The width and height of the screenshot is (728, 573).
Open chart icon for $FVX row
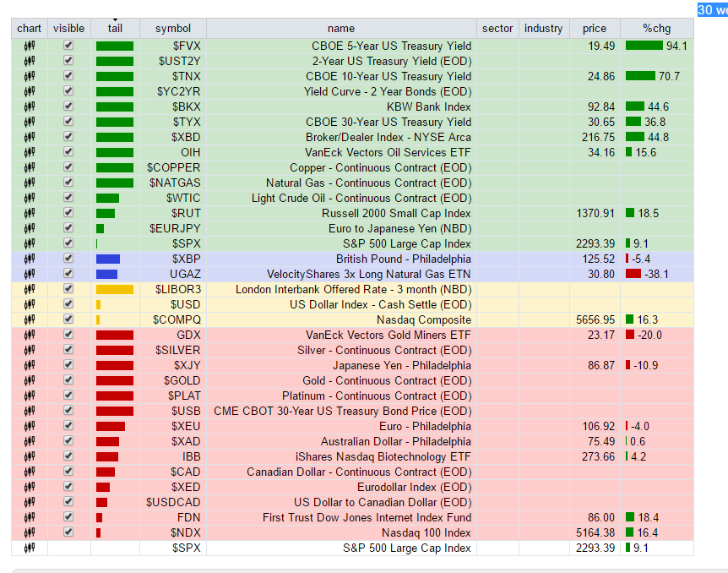[30, 46]
